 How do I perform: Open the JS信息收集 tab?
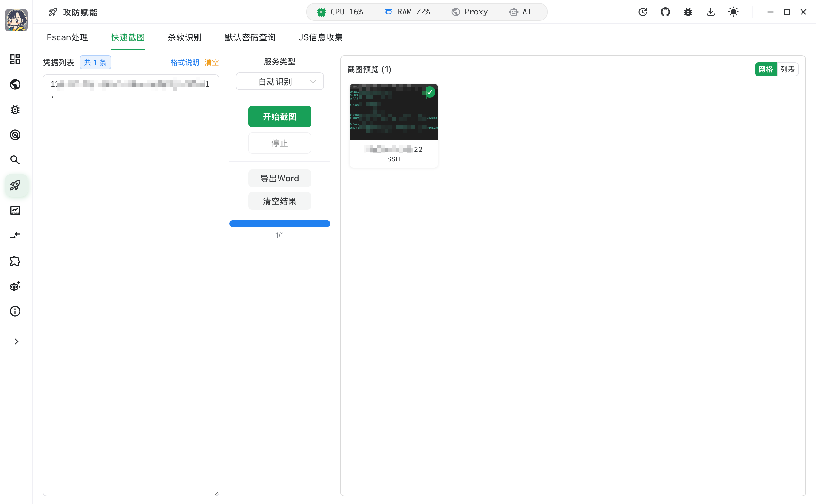pyautogui.click(x=320, y=37)
